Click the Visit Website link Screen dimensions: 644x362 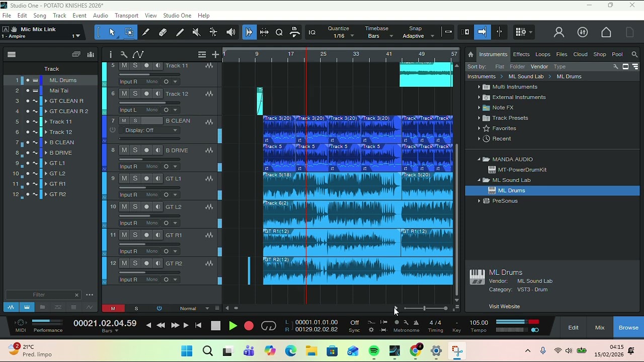click(504, 306)
